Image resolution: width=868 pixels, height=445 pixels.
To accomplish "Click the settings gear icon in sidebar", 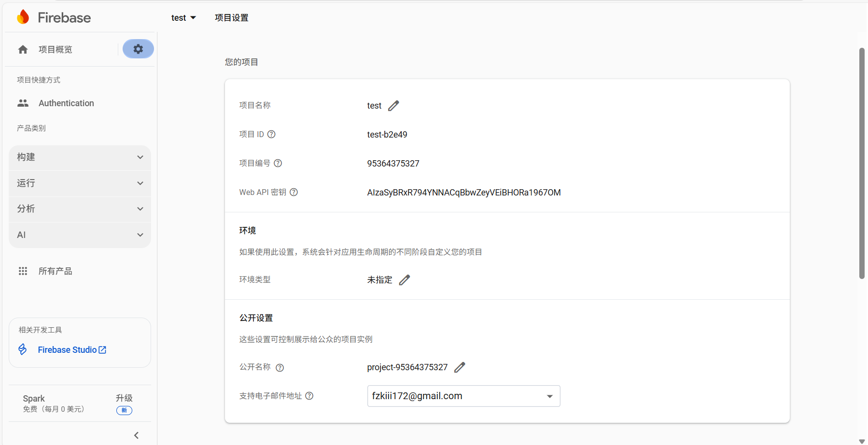I will click(x=138, y=49).
